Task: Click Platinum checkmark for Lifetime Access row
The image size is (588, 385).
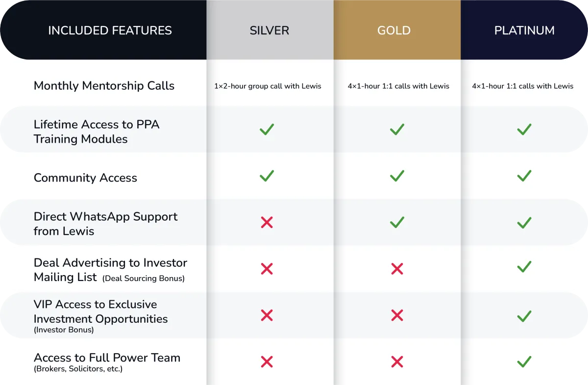Action: pyautogui.click(x=524, y=129)
